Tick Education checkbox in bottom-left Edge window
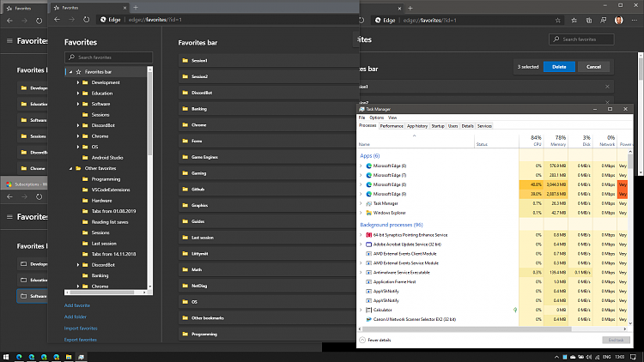644x362 pixels. tap(24, 280)
